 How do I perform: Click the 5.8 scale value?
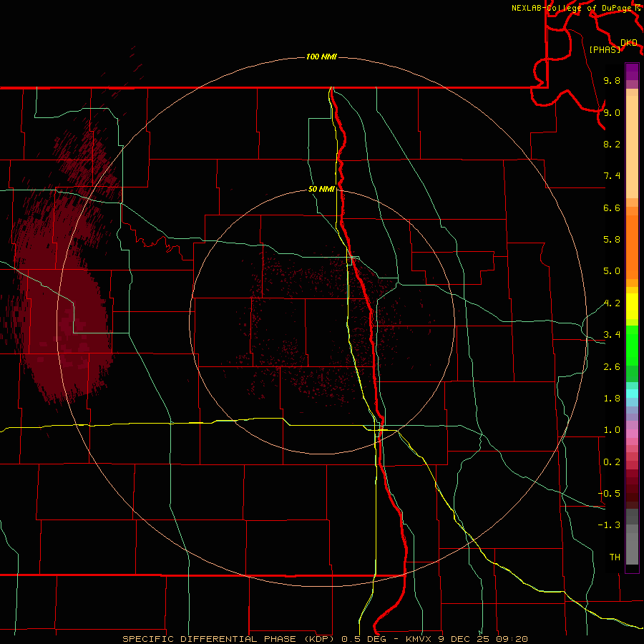point(612,240)
